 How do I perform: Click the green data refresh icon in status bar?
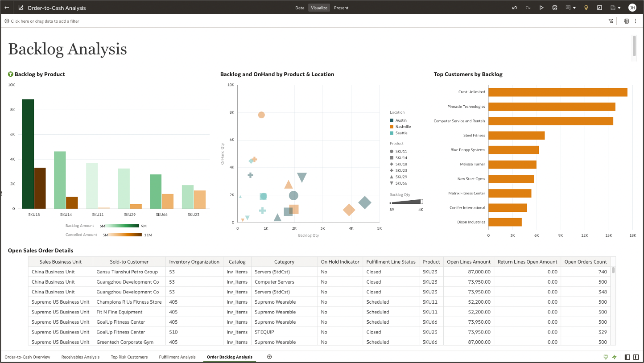606,357
